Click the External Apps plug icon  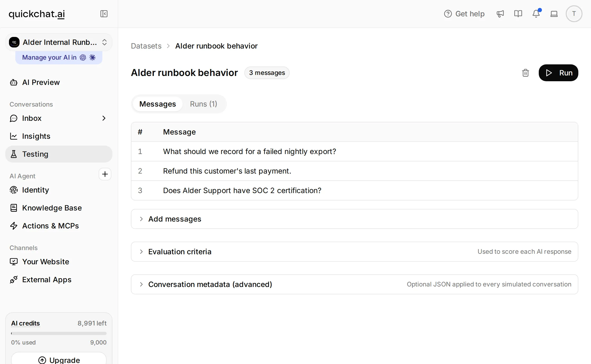pyautogui.click(x=14, y=280)
